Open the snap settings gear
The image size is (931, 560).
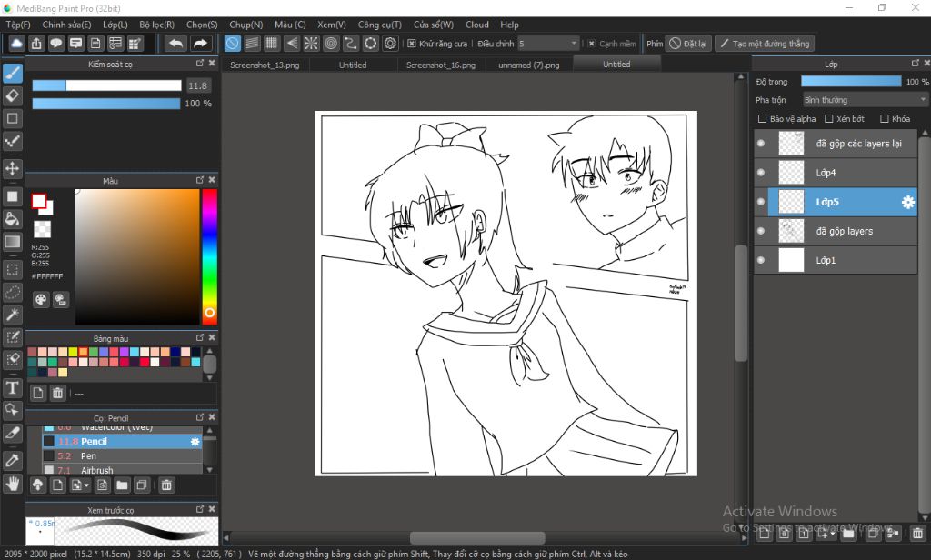point(390,44)
